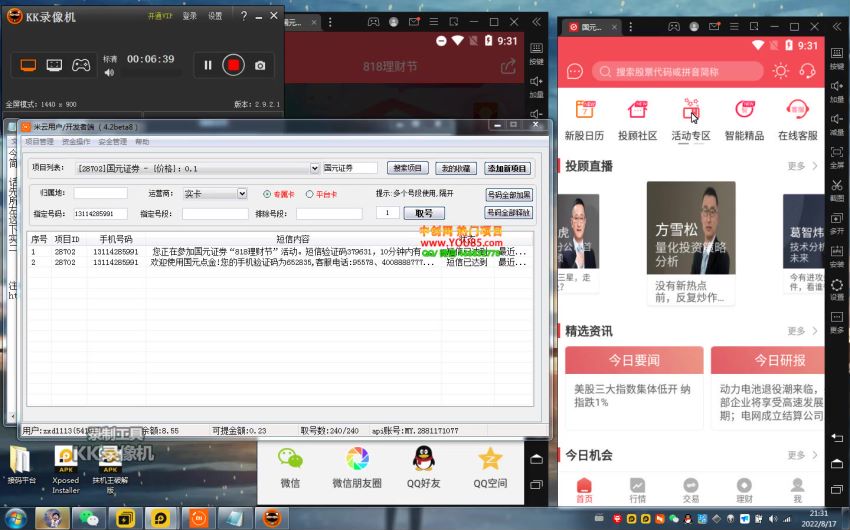
Task: Select the SMS row with code 652835
Action: pyautogui.click(x=279, y=262)
